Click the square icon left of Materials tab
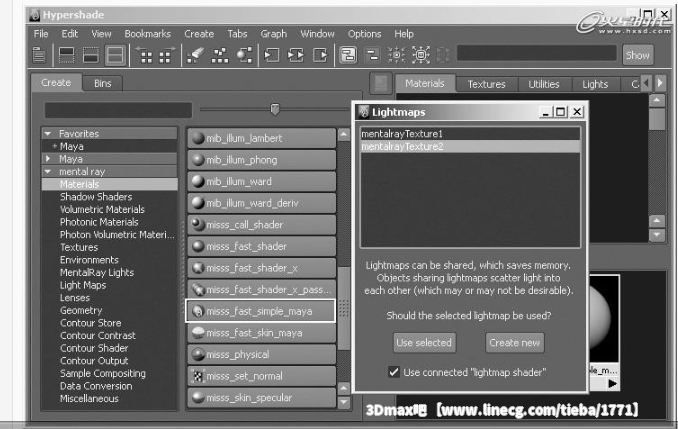The height and width of the screenshot is (429, 678). (381, 83)
